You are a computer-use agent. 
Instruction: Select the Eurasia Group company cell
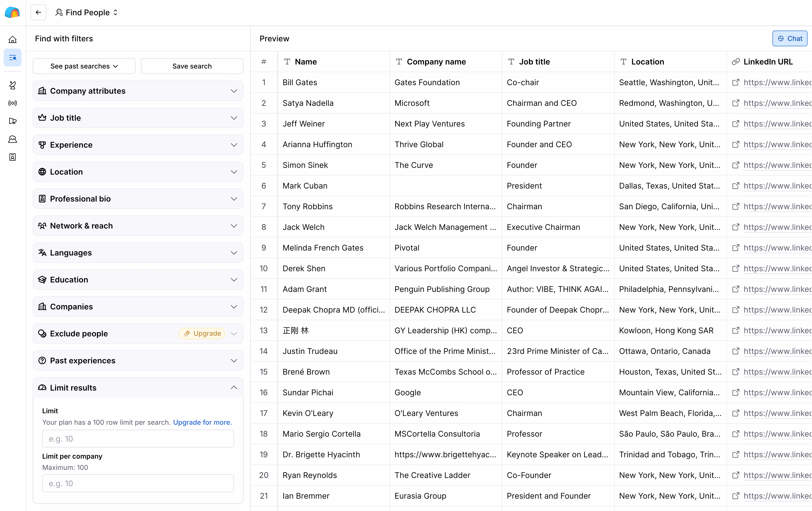pyautogui.click(x=446, y=495)
